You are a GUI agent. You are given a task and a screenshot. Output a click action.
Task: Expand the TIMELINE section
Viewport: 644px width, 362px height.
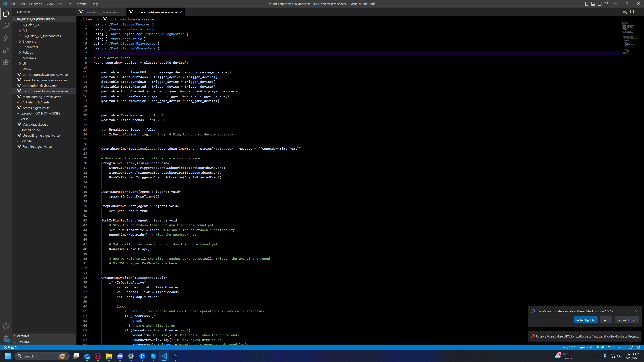[44, 342]
